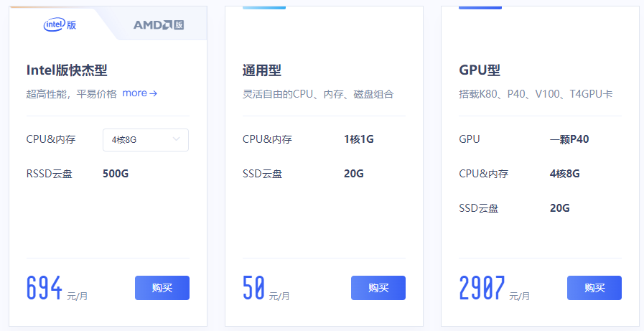Click 购买 for the 2907元/月 GPU plan
The height and width of the screenshot is (331, 644).
click(594, 288)
